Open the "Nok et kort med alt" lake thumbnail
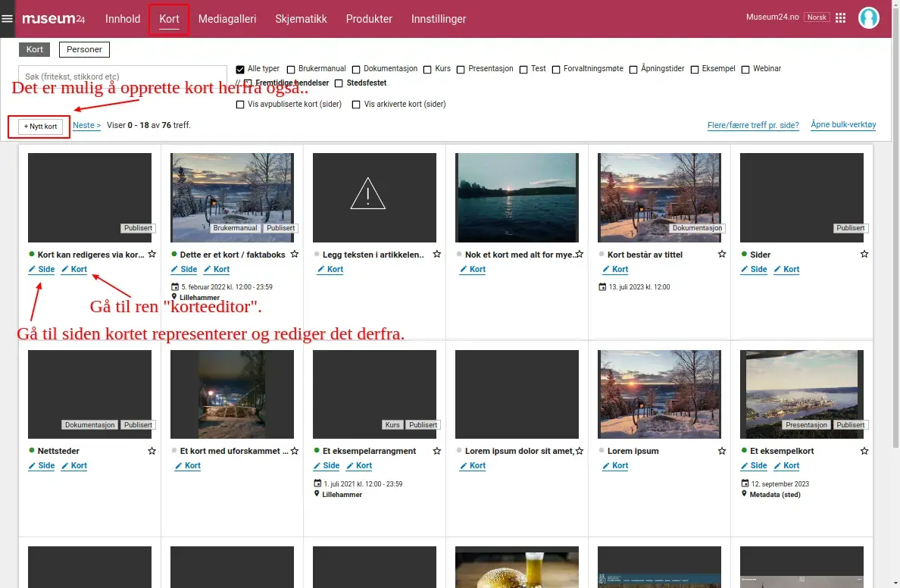Image resolution: width=900 pixels, height=588 pixels. (x=517, y=198)
